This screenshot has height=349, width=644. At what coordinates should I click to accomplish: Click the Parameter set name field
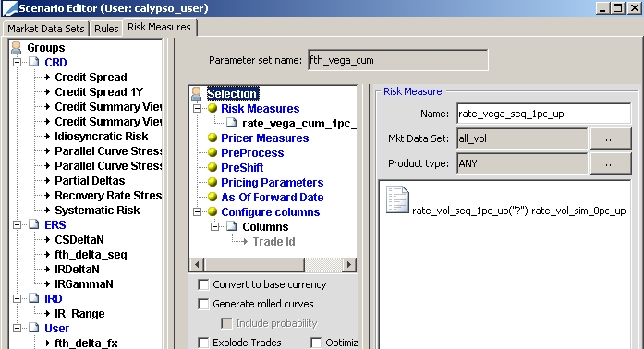tap(398, 60)
